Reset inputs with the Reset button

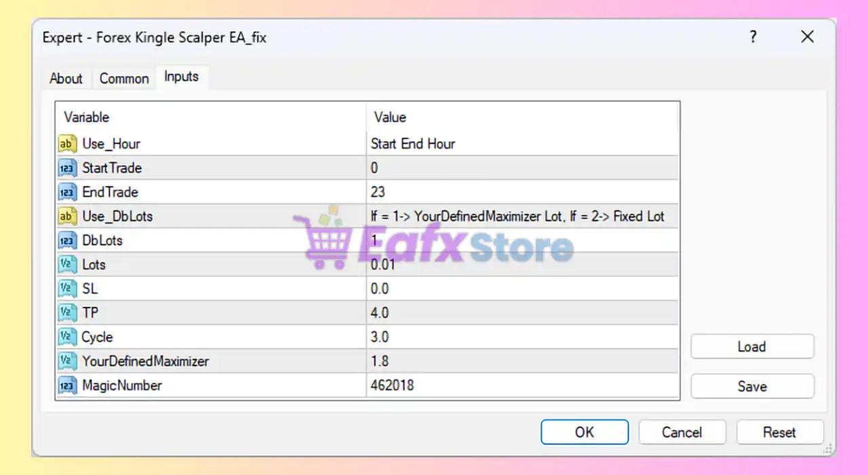pyautogui.click(x=779, y=432)
